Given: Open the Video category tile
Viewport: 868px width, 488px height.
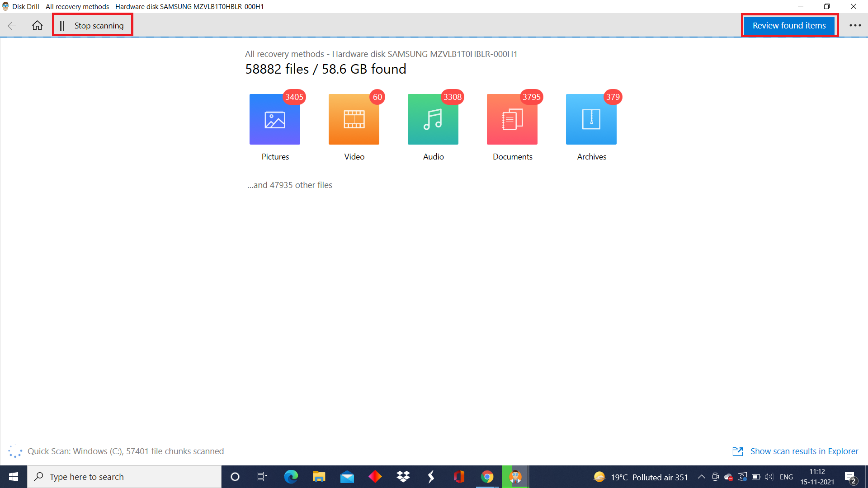Looking at the screenshot, I should click(354, 119).
